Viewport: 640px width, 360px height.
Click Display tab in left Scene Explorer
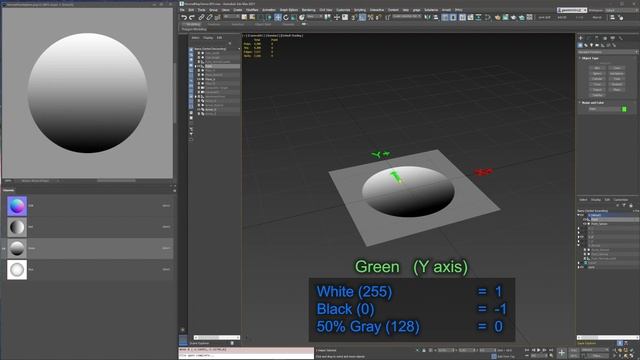(208, 38)
